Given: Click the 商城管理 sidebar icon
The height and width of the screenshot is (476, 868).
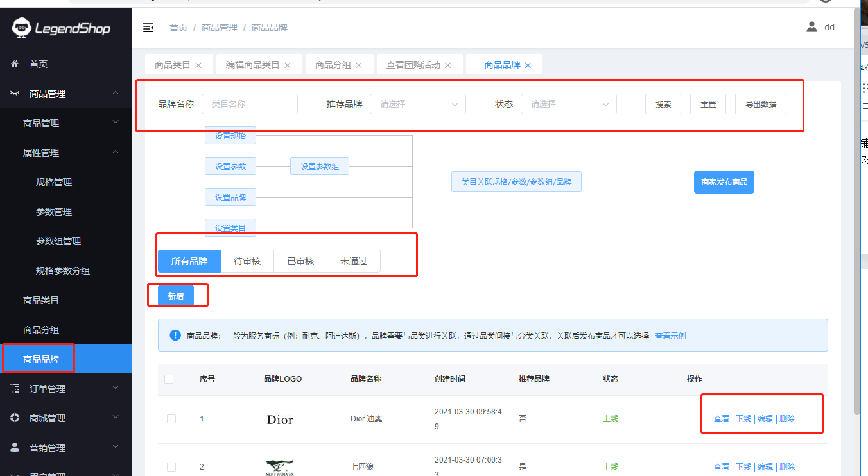Looking at the screenshot, I should 15,418.
